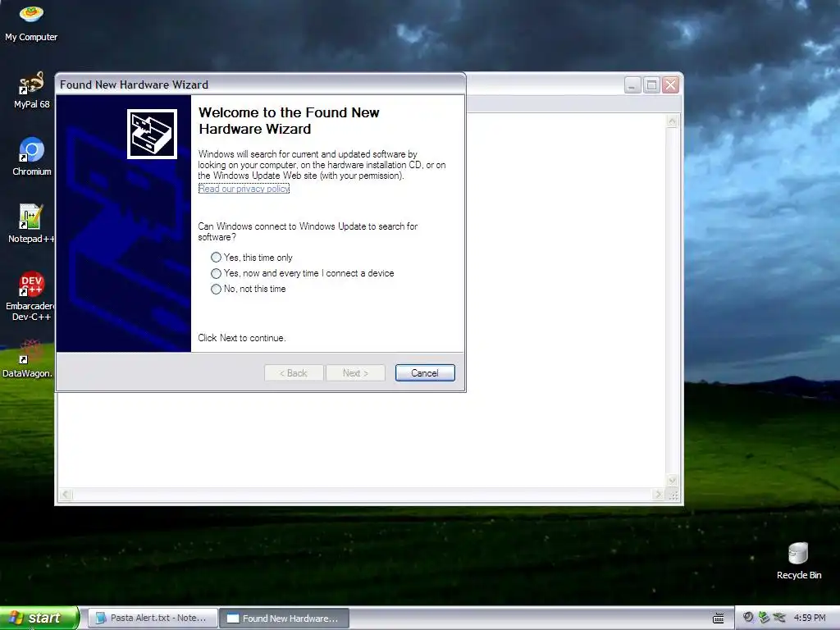The image size is (840, 630).
Task: Click Notepad horizontal scrollbar right arrow
Action: [659, 495]
